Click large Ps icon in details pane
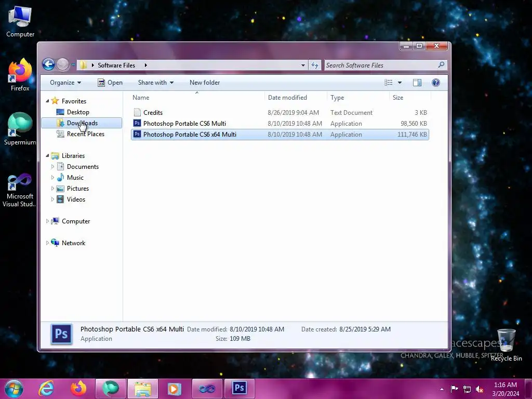 point(61,334)
